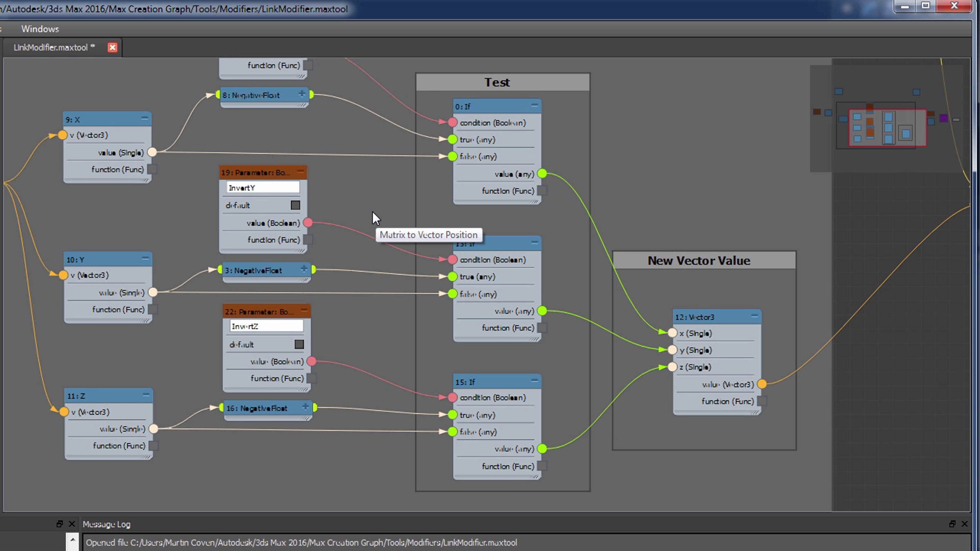Click the x (Single) input port on node 12: Vector3
This screenshot has height=551, width=980.
click(x=673, y=333)
